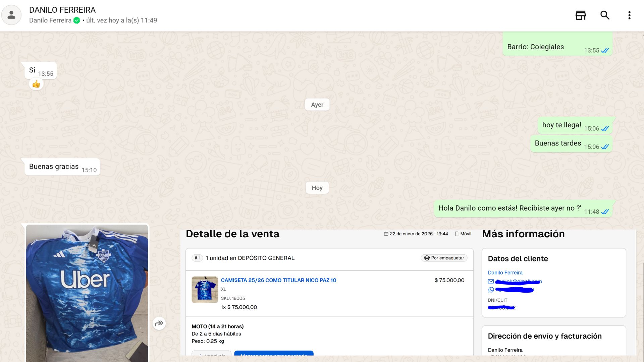644x362 pixels.
Task: Click the 'Por empaquetar' status badge
Action: (444, 258)
